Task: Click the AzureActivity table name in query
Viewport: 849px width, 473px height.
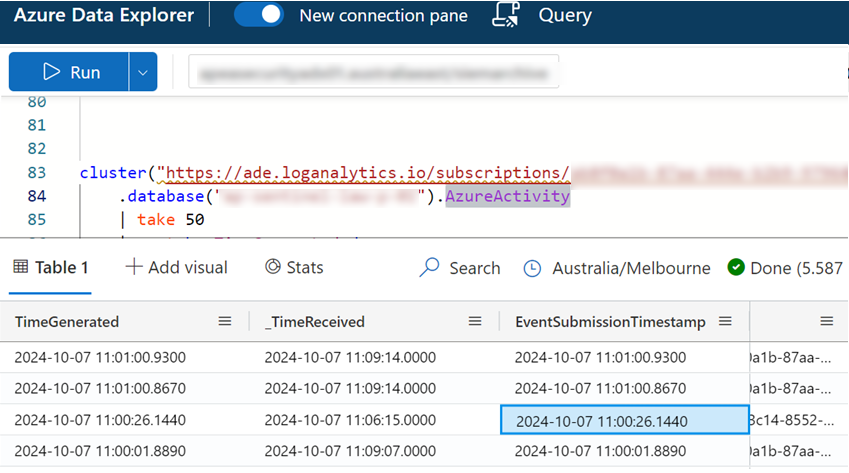Action: 507,196
